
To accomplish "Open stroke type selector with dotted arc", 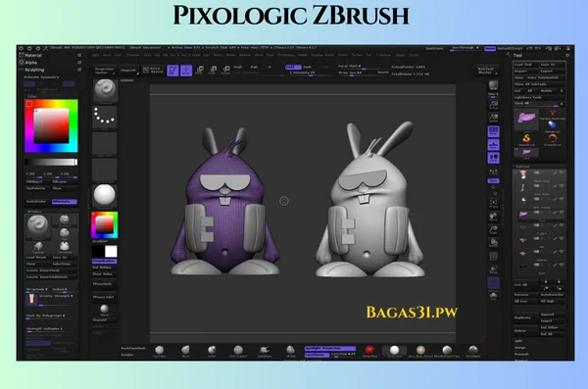I will [105, 118].
